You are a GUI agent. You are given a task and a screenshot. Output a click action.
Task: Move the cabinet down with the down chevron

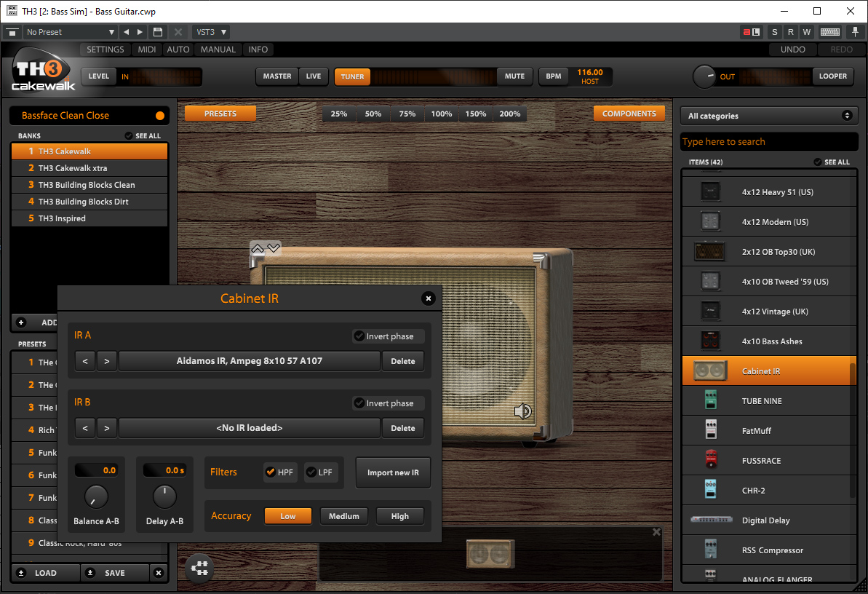coord(274,247)
